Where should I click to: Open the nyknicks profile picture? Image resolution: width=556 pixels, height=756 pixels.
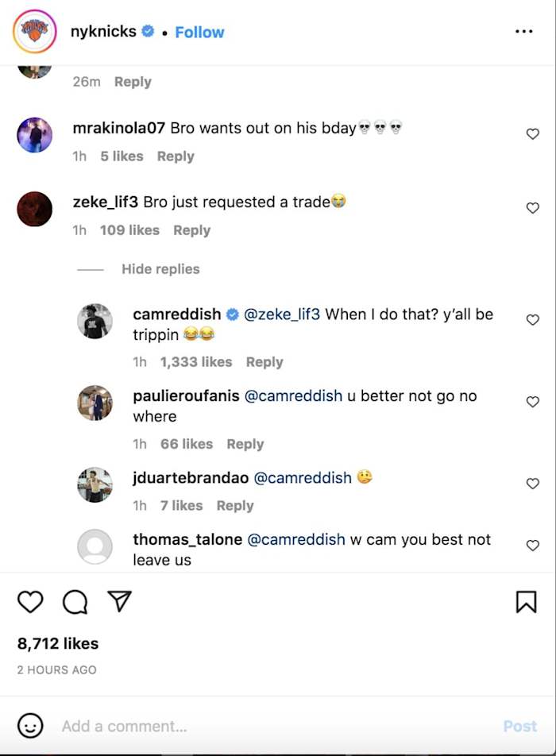point(35,32)
